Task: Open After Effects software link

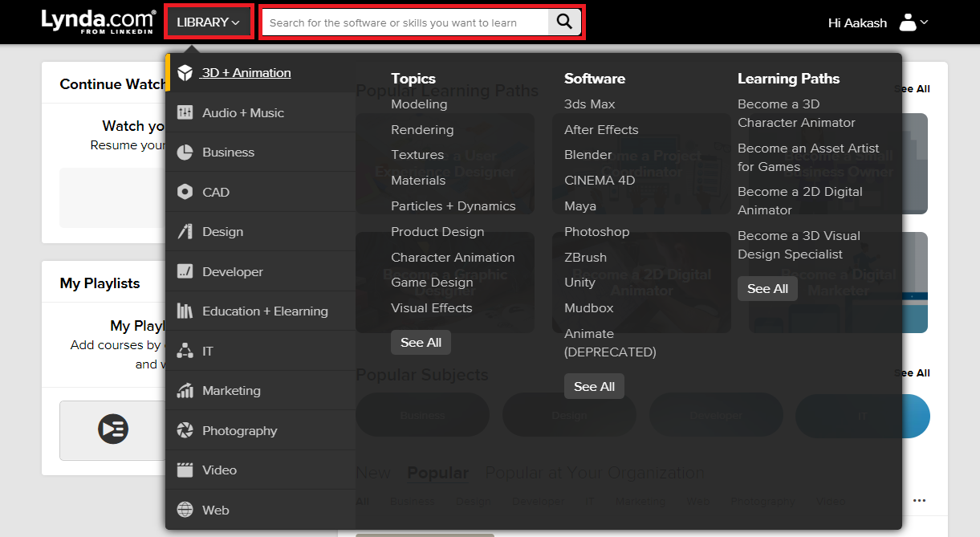Action: click(601, 130)
